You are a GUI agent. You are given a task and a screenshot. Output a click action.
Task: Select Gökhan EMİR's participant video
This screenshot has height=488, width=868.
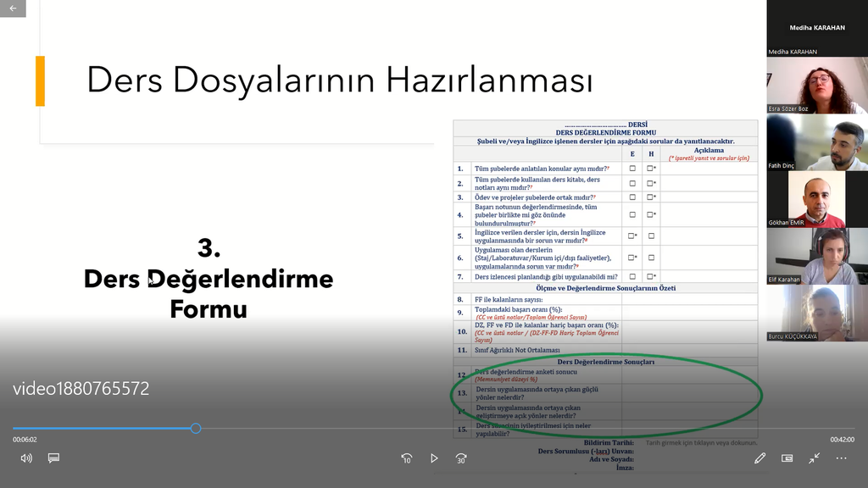[817, 199]
